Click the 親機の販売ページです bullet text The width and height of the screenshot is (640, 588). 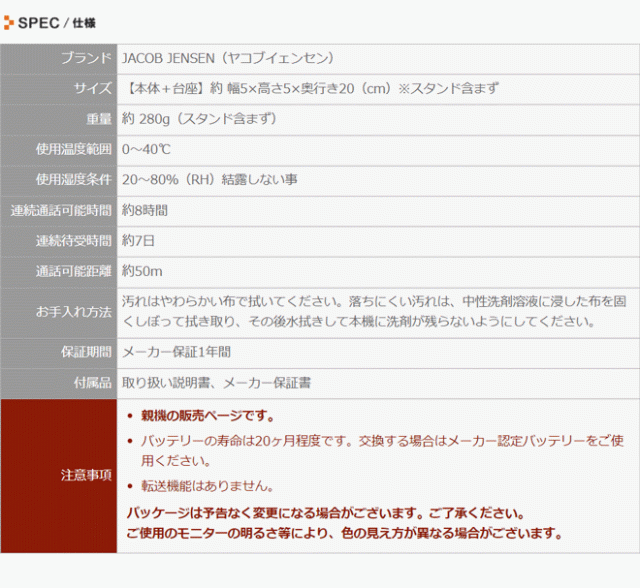[x=207, y=416]
